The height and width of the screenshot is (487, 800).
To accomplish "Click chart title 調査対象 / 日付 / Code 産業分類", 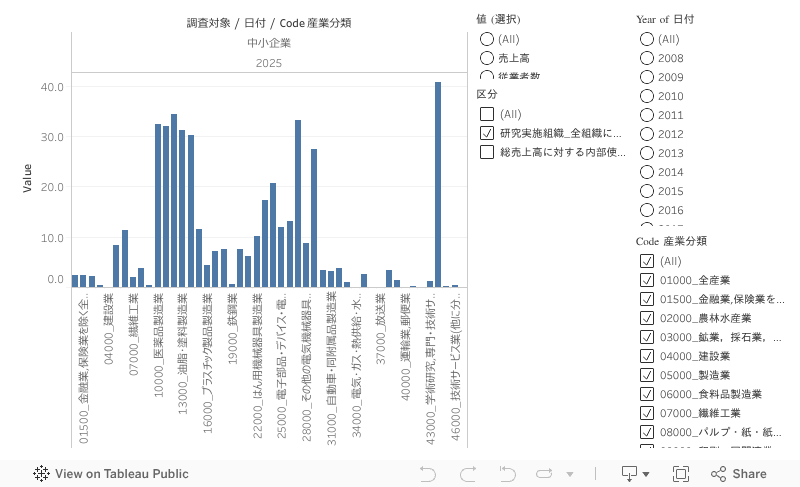I will pos(269,23).
